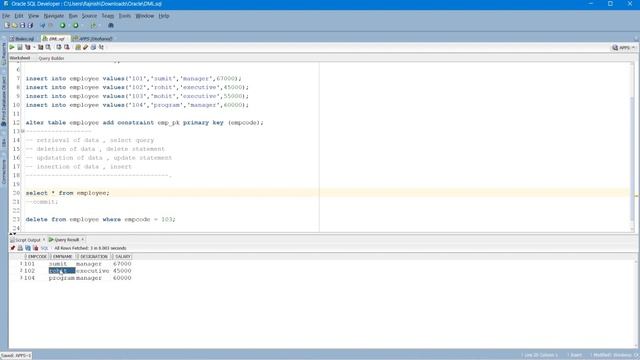This screenshot has width=640, height=360.
Task: Open the Window menu
Action: (144, 16)
